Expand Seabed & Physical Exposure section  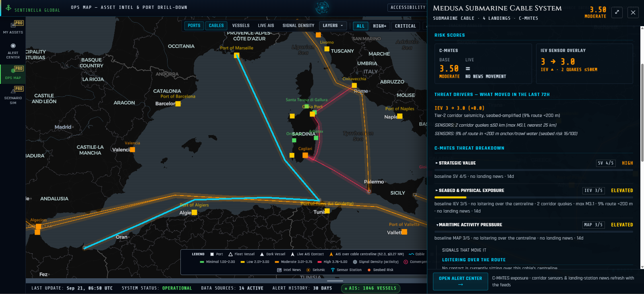(534, 190)
